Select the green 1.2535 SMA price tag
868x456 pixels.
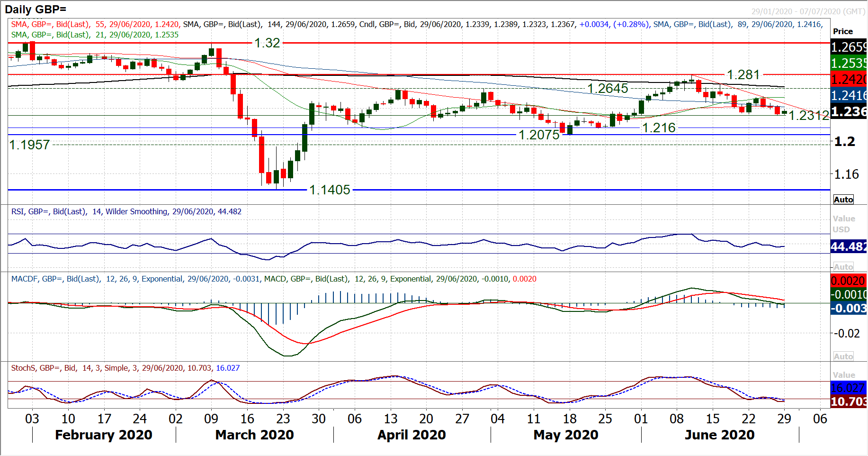[849, 63]
